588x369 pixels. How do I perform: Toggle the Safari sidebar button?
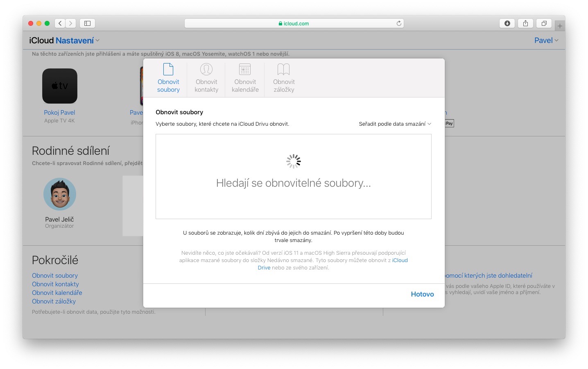coord(87,23)
